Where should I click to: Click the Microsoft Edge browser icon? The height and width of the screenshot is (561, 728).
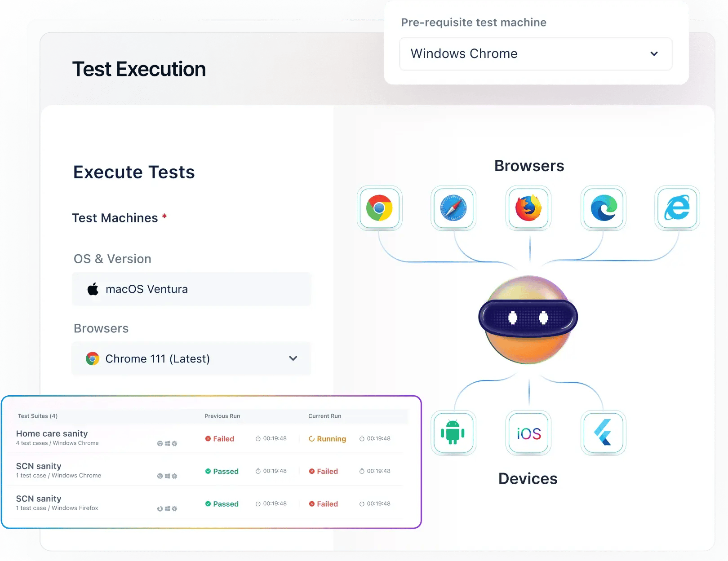click(603, 208)
